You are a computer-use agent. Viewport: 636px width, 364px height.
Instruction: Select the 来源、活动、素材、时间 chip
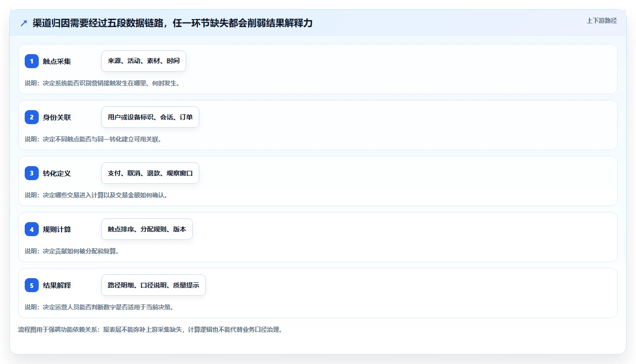click(x=144, y=61)
